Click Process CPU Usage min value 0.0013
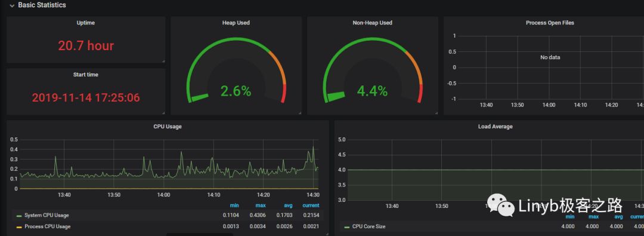 231,226
